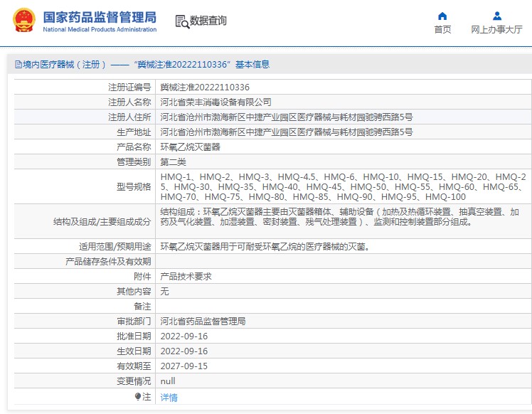The height and width of the screenshot is (414, 532).
Task: Click 第二类 management category value
Action: click(174, 162)
